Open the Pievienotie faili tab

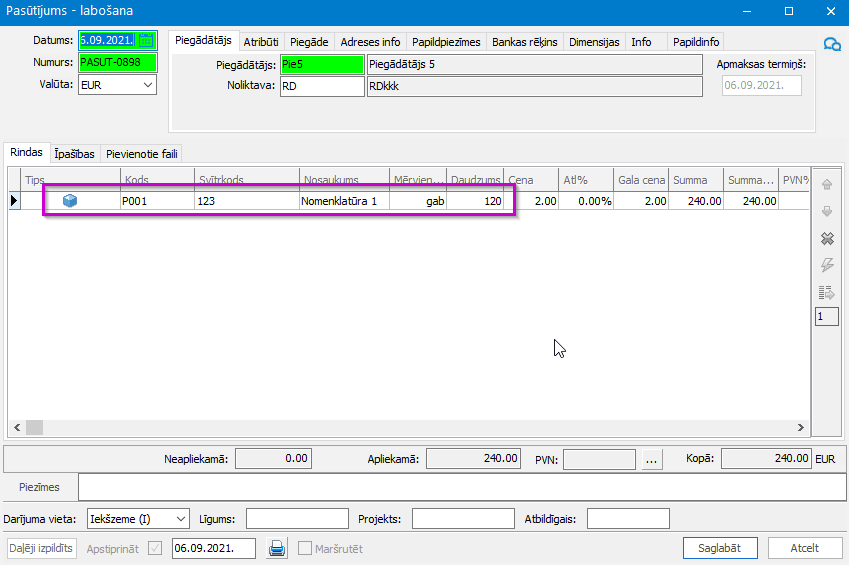(142, 154)
